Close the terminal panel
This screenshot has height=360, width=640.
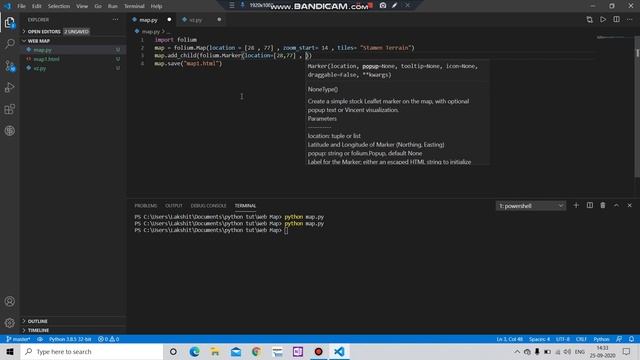(x=629, y=205)
